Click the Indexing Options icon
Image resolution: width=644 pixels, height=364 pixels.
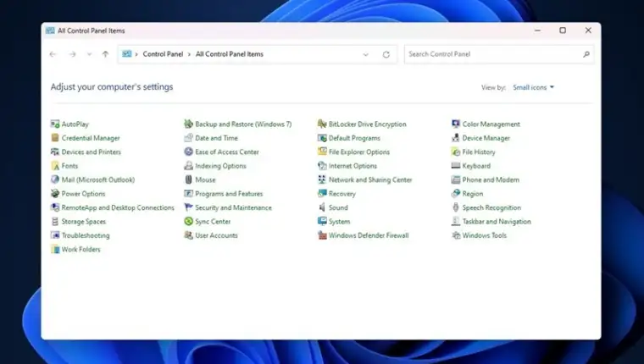coord(188,166)
